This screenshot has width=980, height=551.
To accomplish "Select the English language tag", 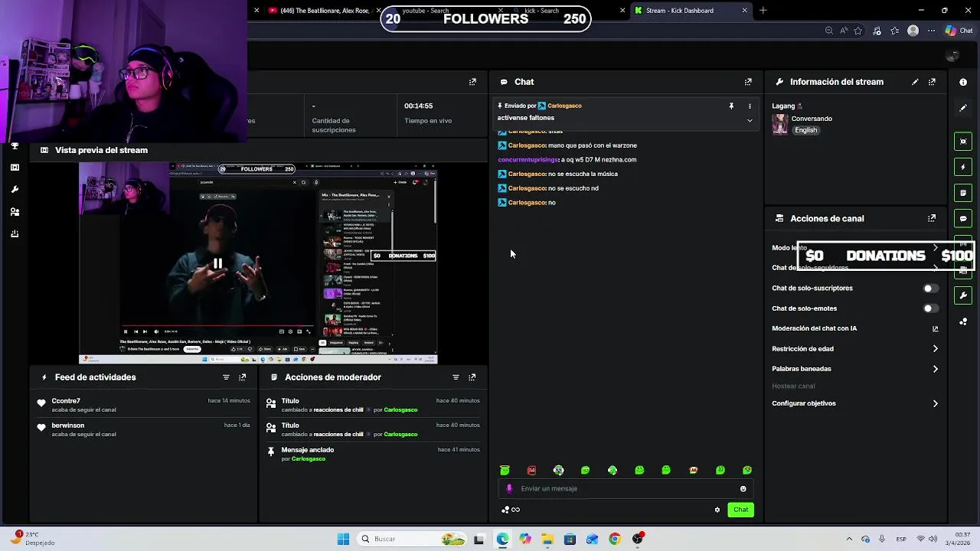I will [805, 130].
